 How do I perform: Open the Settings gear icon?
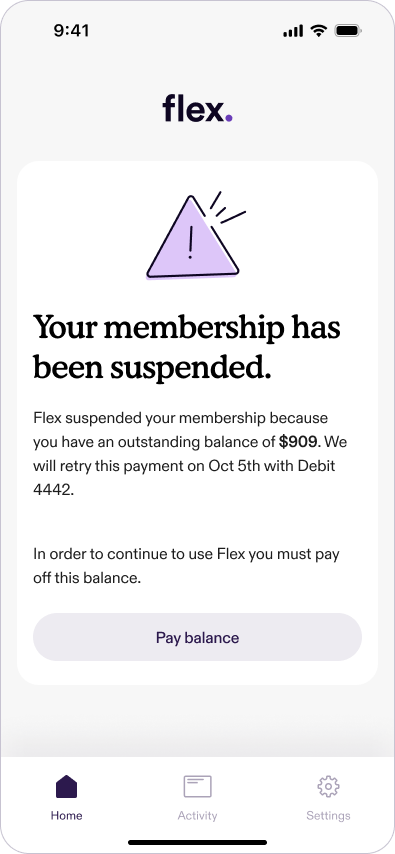click(x=329, y=786)
